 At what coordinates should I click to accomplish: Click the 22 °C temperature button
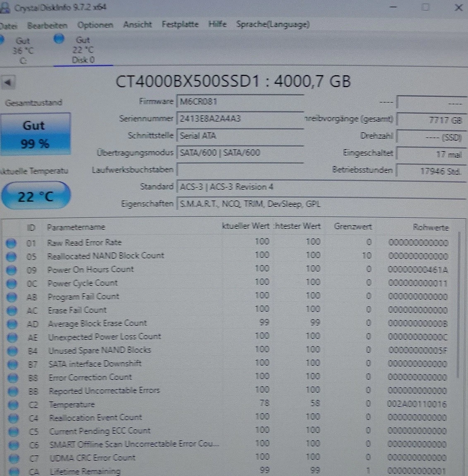pos(36,196)
